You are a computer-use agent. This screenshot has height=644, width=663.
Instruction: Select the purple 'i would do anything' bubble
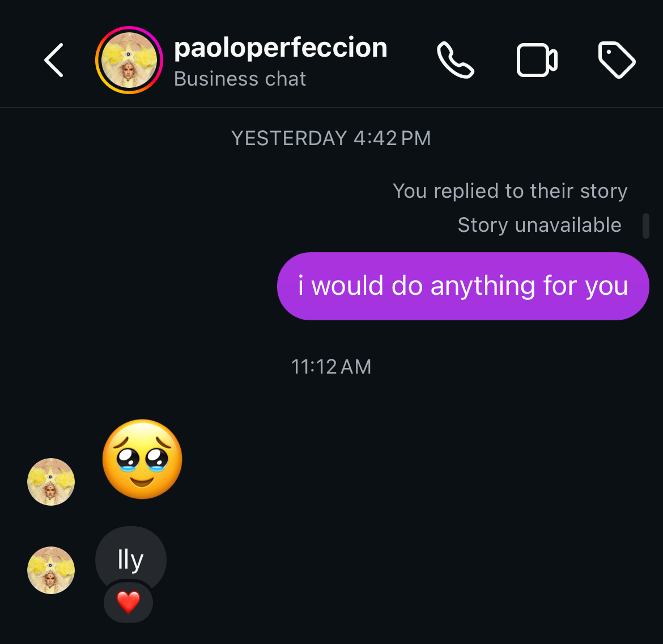point(462,286)
